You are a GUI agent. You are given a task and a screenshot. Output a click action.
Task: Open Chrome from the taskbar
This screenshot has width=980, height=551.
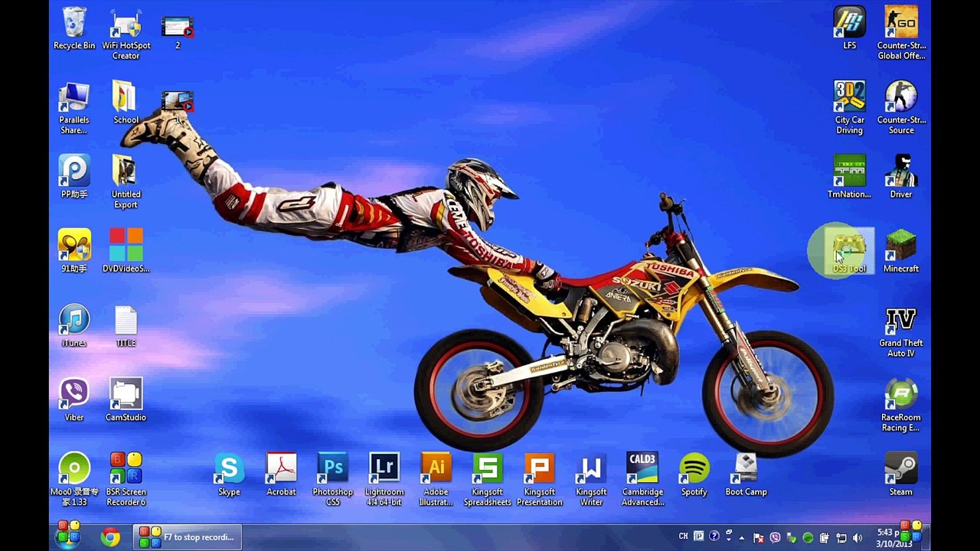point(110,537)
